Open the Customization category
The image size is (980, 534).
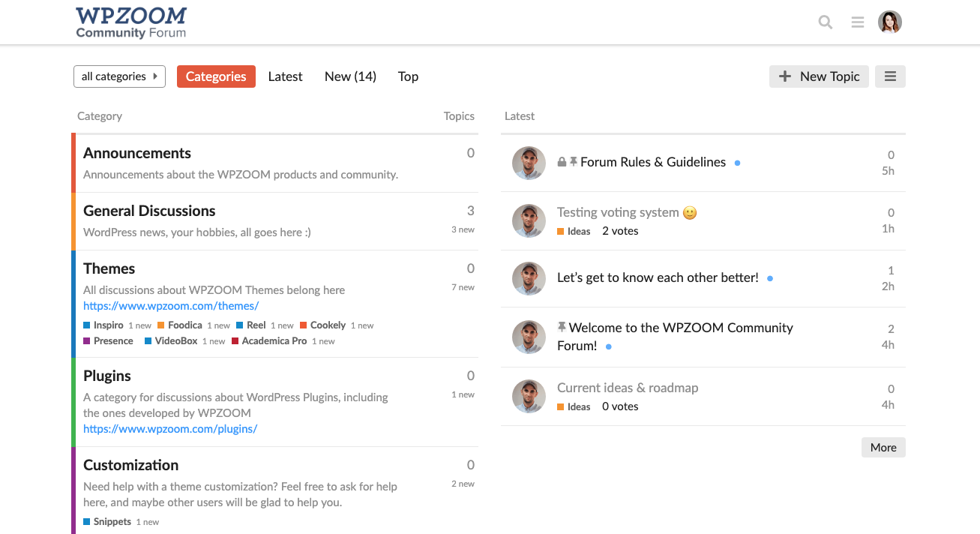(x=131, y=465)
